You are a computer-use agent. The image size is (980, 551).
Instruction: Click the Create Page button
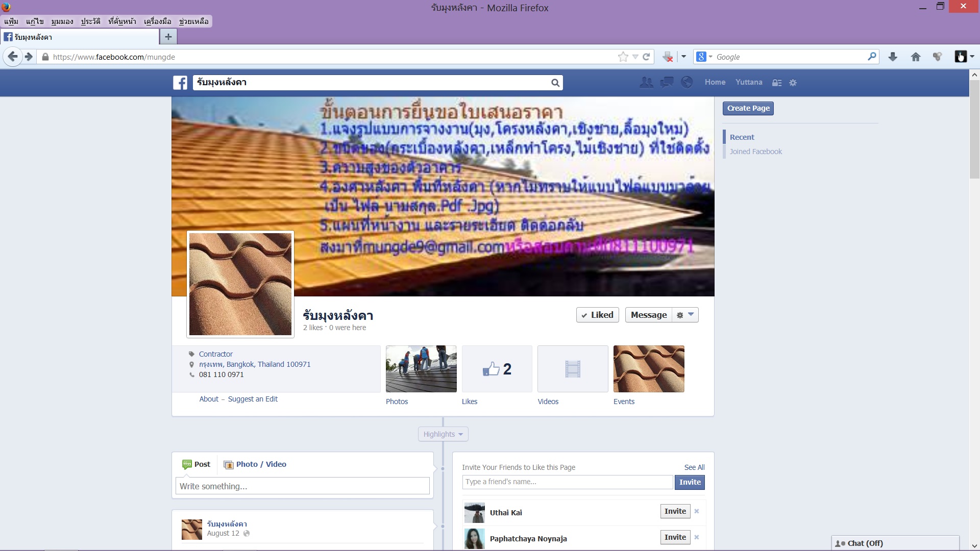(x=748, y=108)
